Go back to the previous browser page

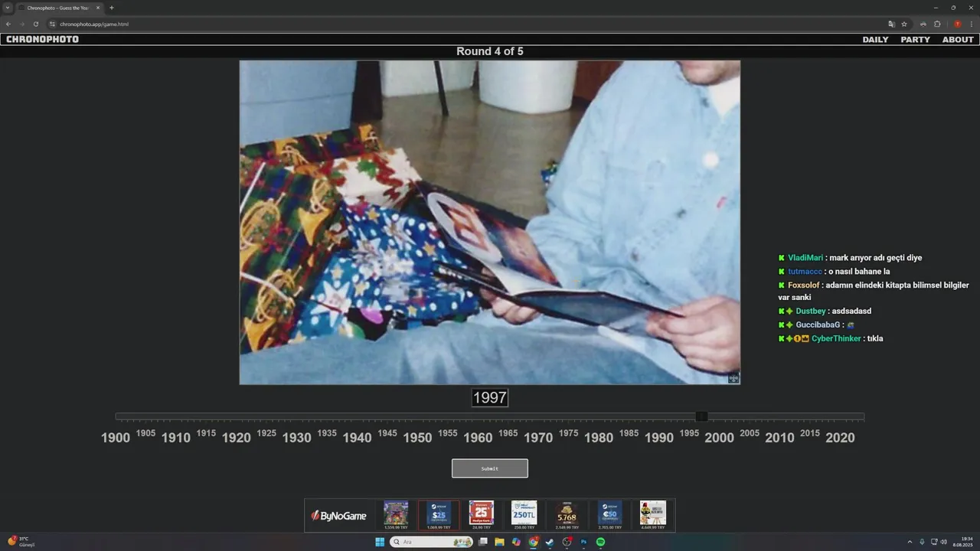[8, 24]
